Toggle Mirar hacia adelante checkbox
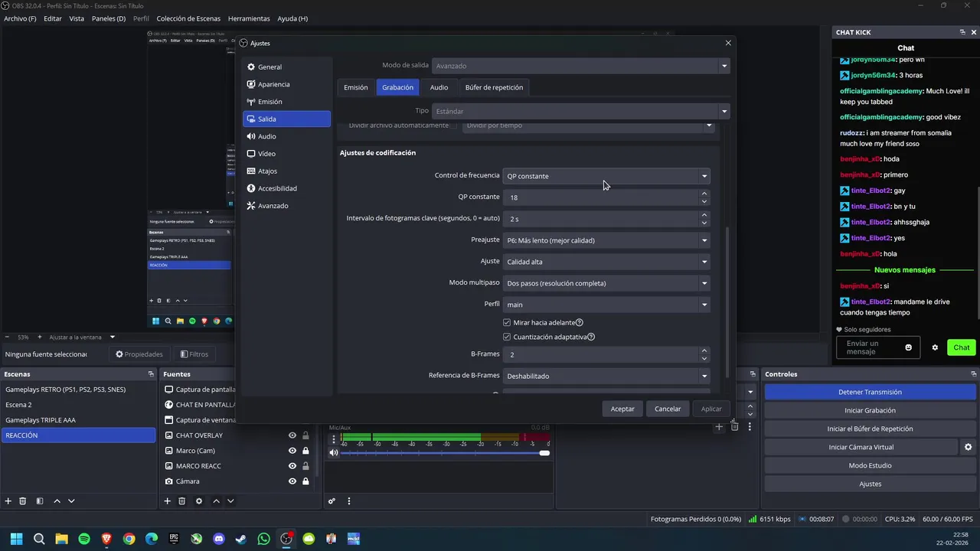Image resolution: width=980 pixels, height=551 pixels. point(507,323)
